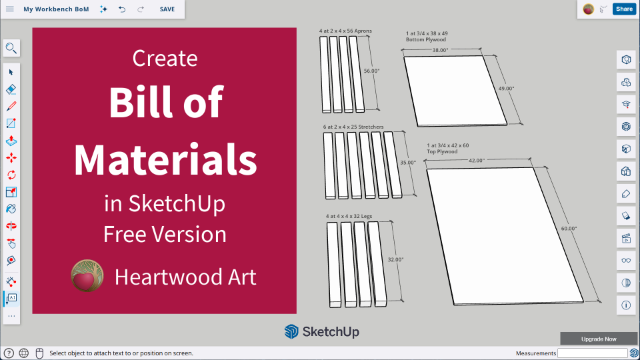Undo the last action
This screenshot has height=360, width=640.
[122, 9]
